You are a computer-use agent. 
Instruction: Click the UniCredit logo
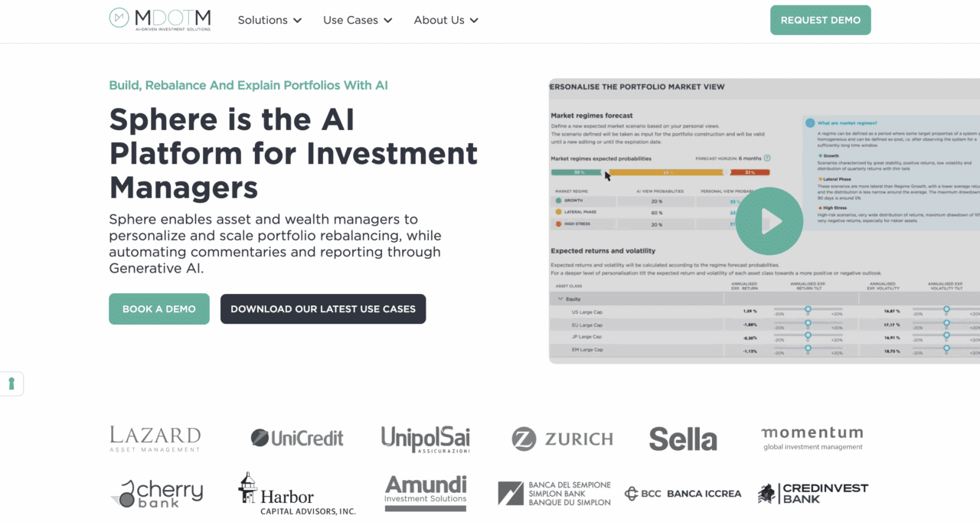pyautogui.click(x=297, y=438)
